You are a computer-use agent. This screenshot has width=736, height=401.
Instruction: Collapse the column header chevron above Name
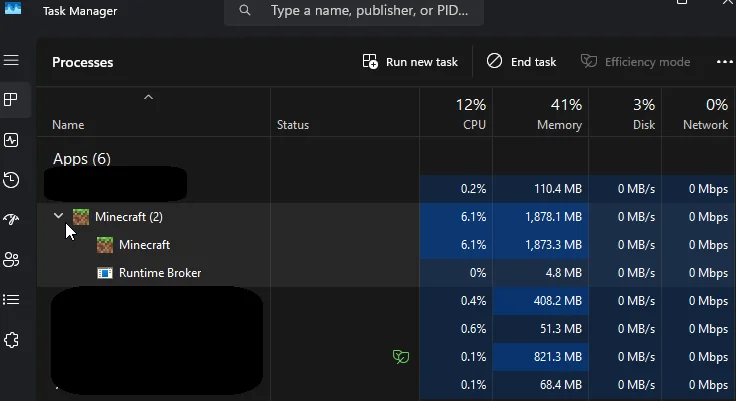click(x=148, y=97)
